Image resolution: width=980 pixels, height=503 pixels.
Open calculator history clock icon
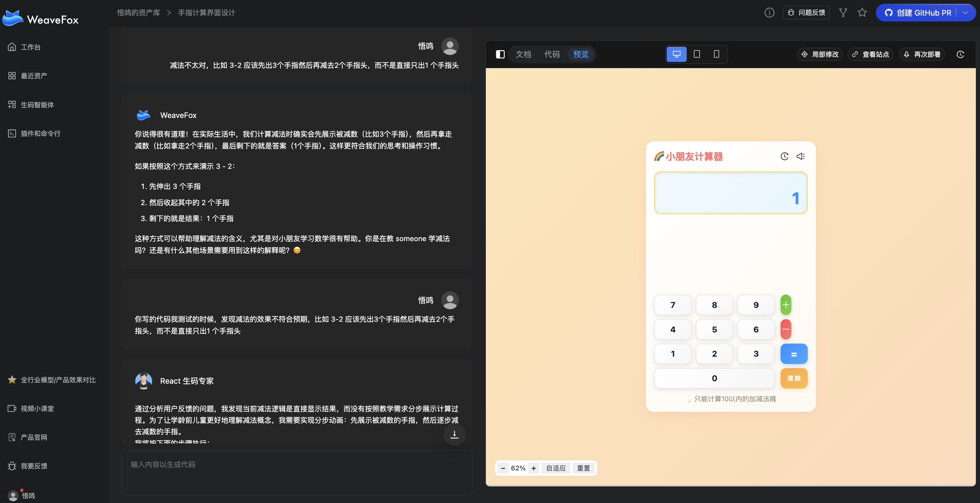click(x=785, y=156)
